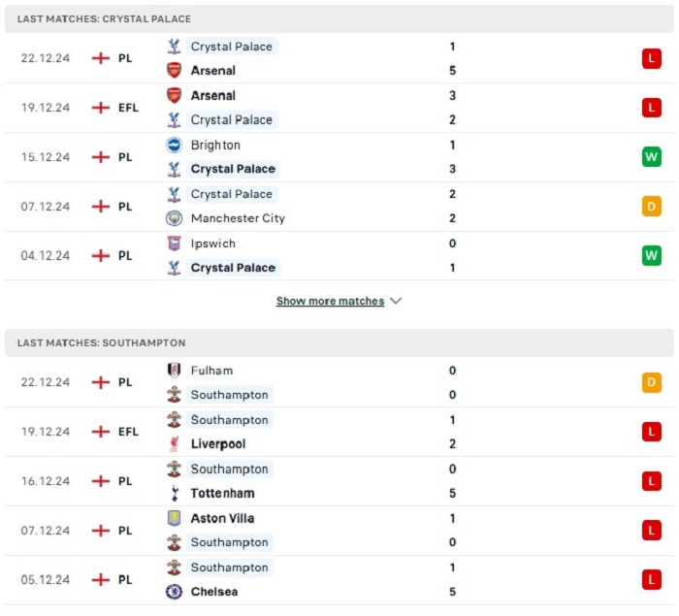Click the Liverpool team name
679x616 pixels.
(218, 444)
